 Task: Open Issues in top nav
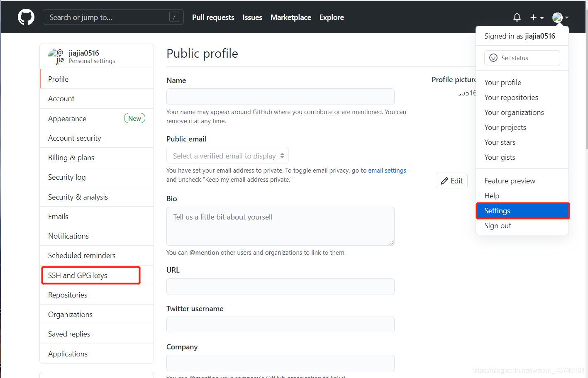click(x=252, y=17)
